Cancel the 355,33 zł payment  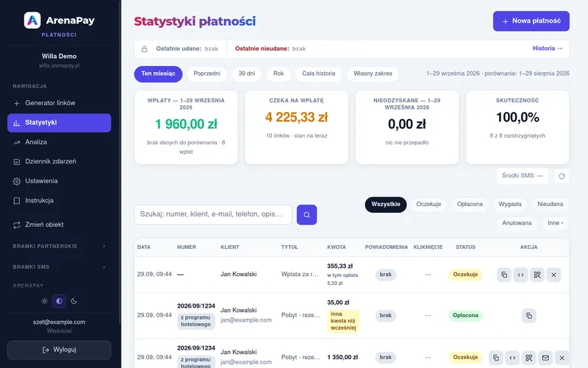[553, 275]
